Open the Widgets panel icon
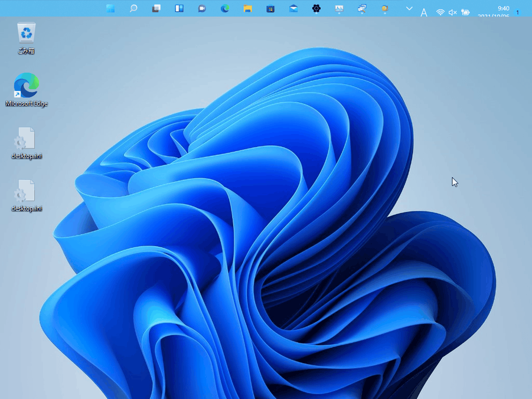The image size is (532, 399). (x=179, y=8)
